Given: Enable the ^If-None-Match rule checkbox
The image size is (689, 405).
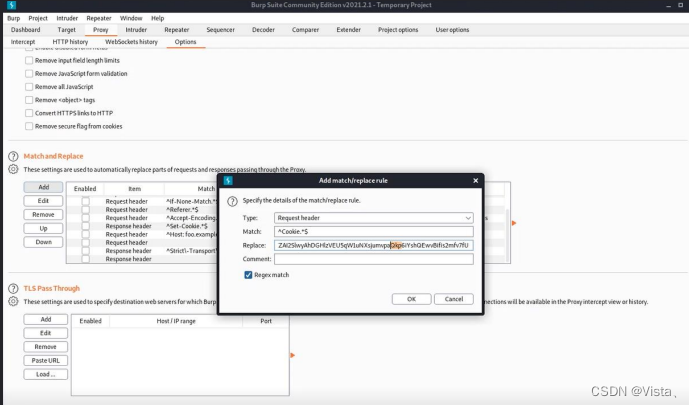Looking at the screenshot, I should 86,201.
